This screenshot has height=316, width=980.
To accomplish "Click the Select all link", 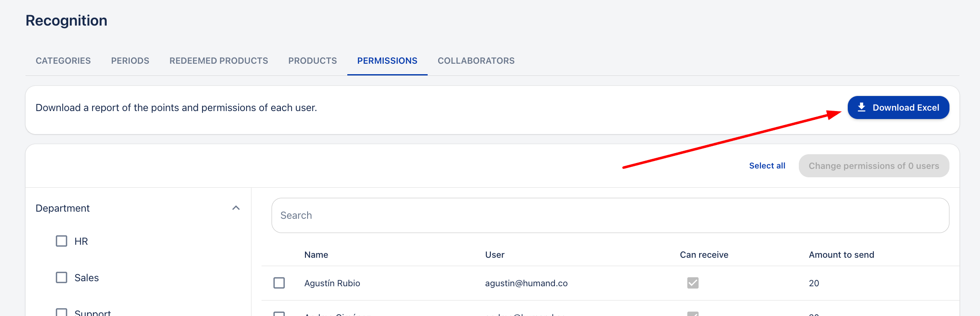I will pyautogui.click(x=767, y=166).
